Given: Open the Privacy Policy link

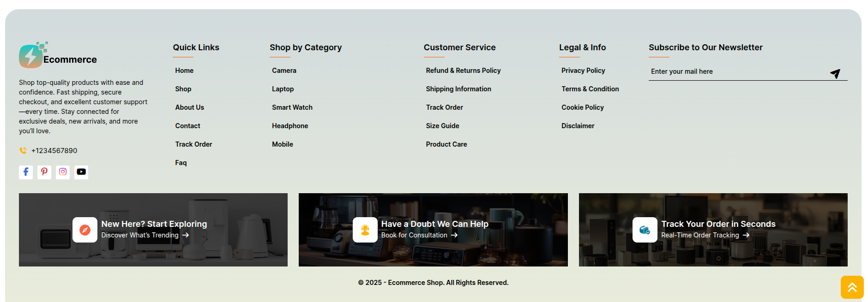Looking at the screenshot, I should [583, 71].
